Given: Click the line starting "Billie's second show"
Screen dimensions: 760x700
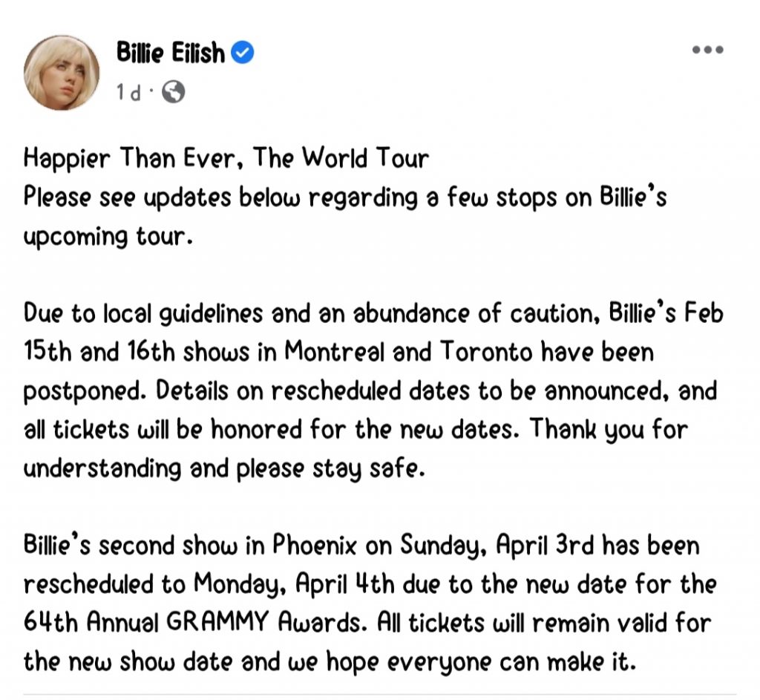Looking at the screenshot, I should pyautogui.click(x=362, y=546).
